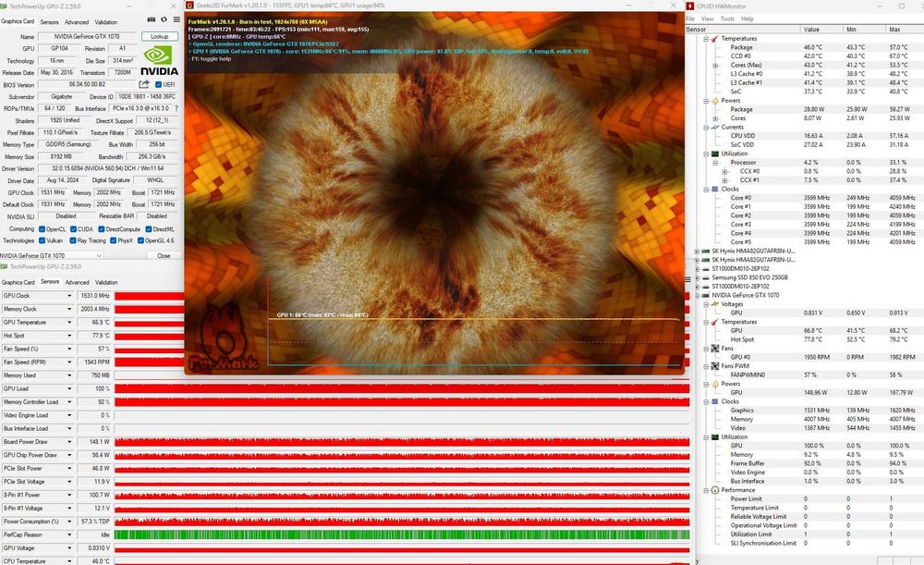Click the Voltages icon under GeForce GTX 1070
924x565 pixels.
(x=715, y=303)
